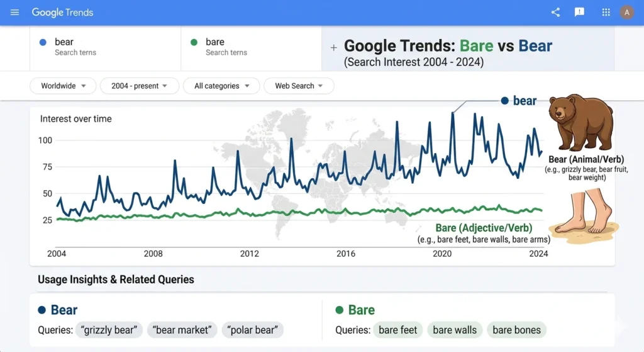Image resolution: width=644 pixels, height=352 pixels.
Task: Click the 2004 x-axis label
Action: 57,254
